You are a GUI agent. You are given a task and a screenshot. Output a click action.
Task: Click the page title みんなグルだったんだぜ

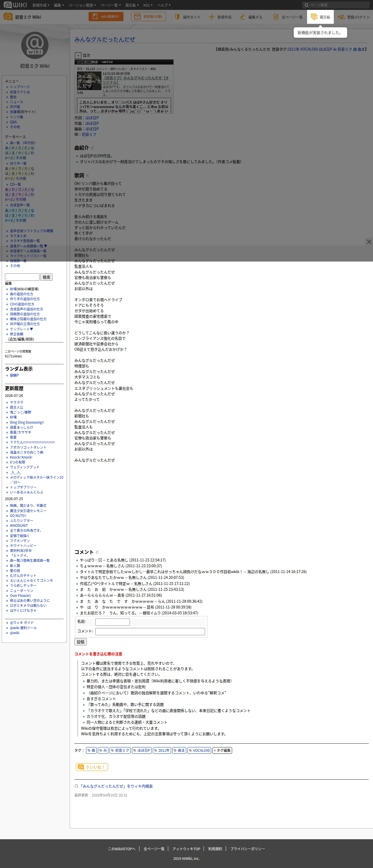[x=105, y=40]
